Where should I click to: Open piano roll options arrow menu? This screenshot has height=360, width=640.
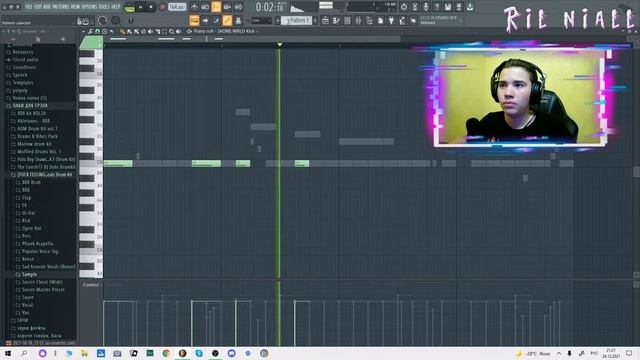84,31
